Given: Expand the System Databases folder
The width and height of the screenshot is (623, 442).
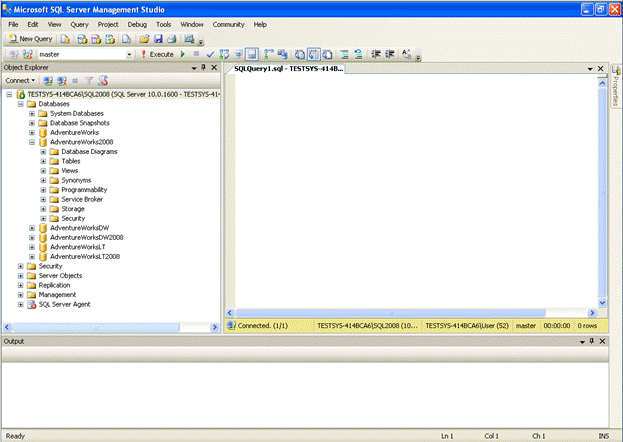Looking at the screenshot, I should [x=32, y=114].
